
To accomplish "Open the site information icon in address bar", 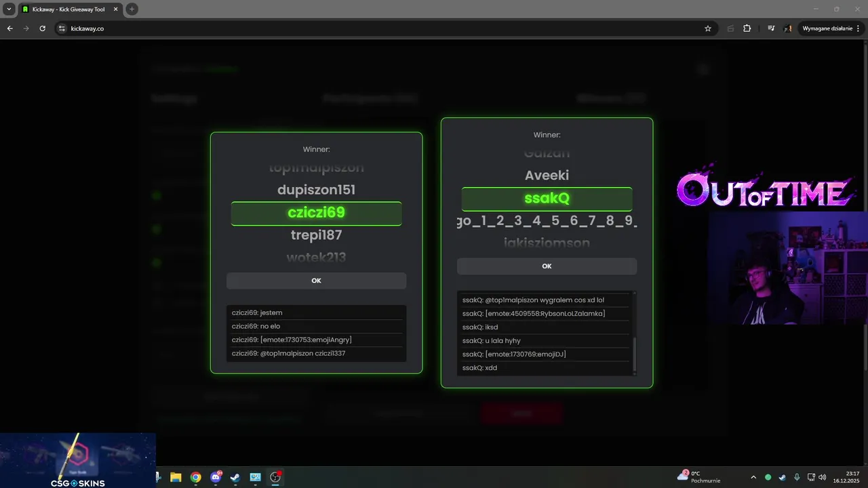I will pos(62,28).
